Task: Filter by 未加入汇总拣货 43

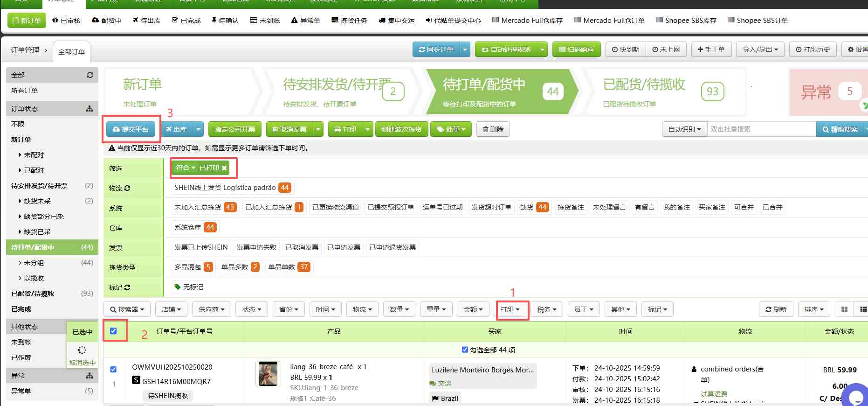Action: [x=205, y=207]
